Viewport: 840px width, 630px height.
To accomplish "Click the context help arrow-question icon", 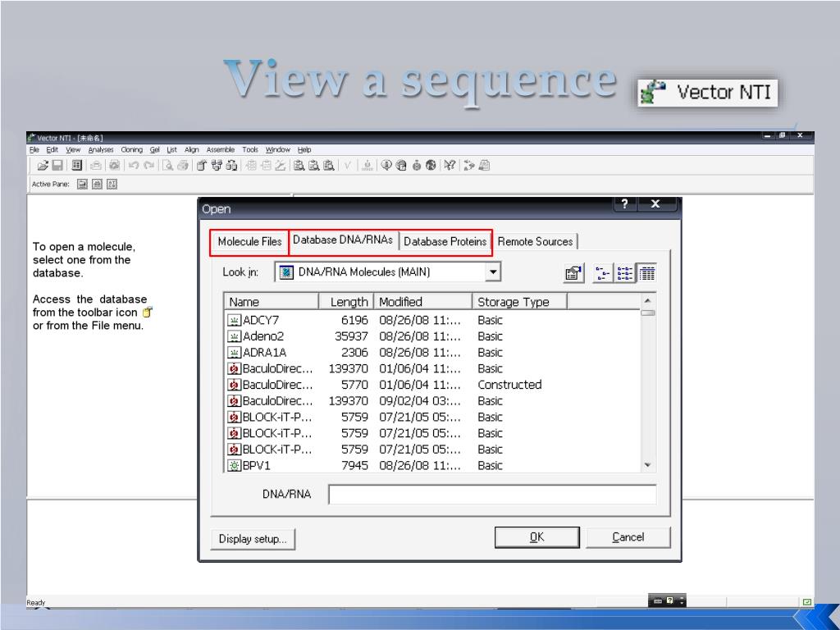I will tap(450, 166).
